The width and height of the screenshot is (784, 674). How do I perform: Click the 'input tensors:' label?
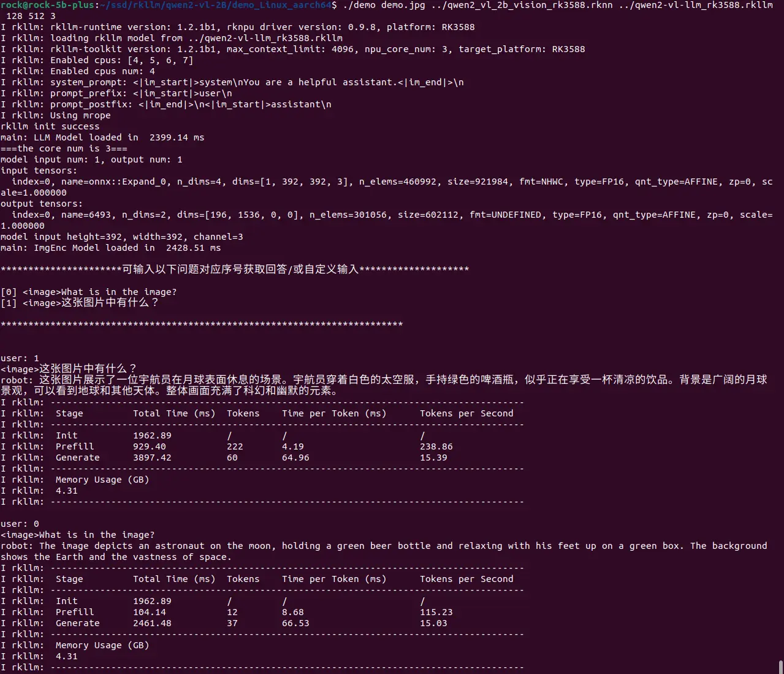coord(39,170)
